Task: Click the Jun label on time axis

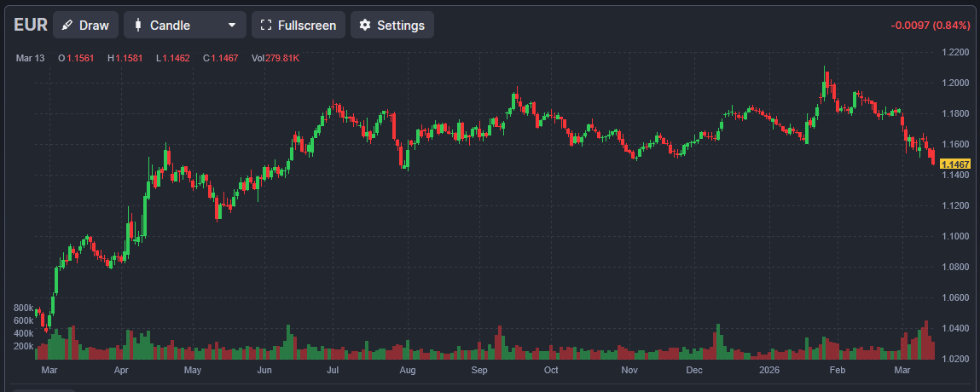Action: pyautogui.click(x=264, y=370)
